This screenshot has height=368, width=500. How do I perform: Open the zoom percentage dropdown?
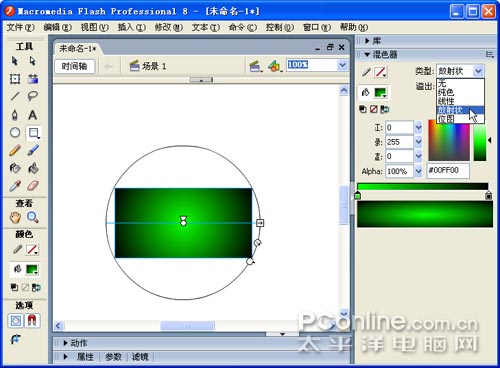coord(342,65)
